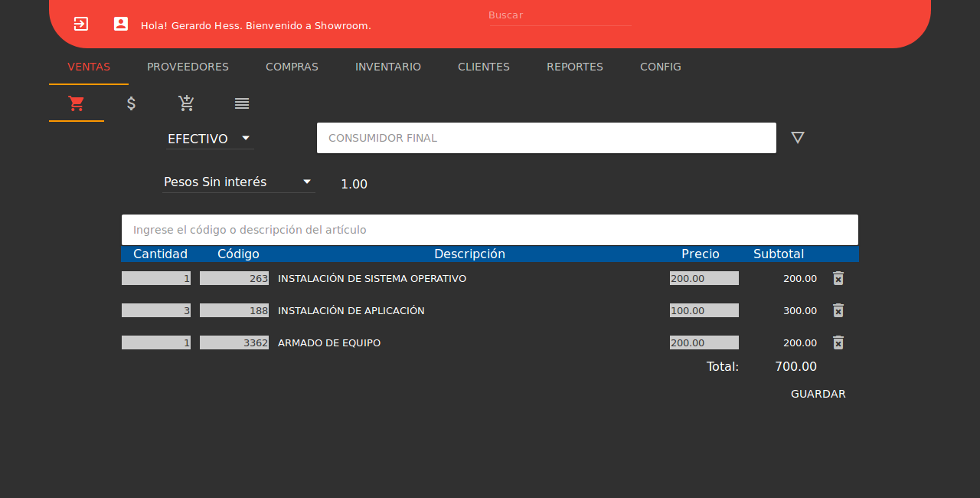Delete Instalación de Sistema Operativo row
The width and height of the screenshot is (980, 498).
click(838, 278)
